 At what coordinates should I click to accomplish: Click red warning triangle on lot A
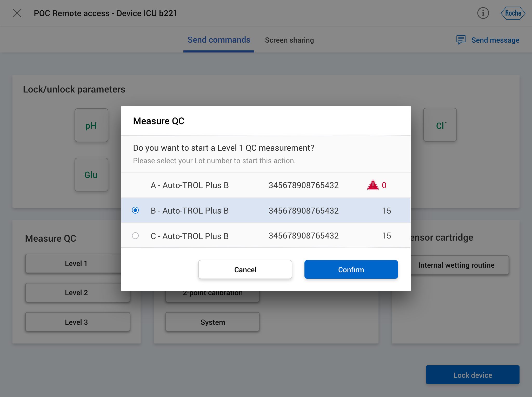pos(373,185)
